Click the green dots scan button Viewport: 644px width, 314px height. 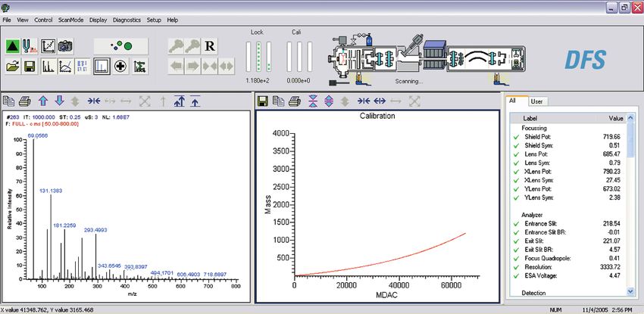point(120,46)
